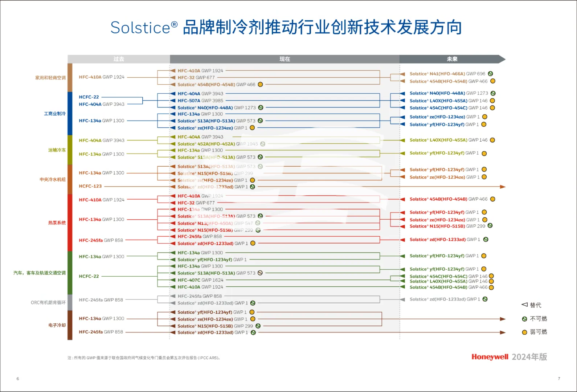Select the 未来 timeline header
577x392 pixels.
point(452,59)
